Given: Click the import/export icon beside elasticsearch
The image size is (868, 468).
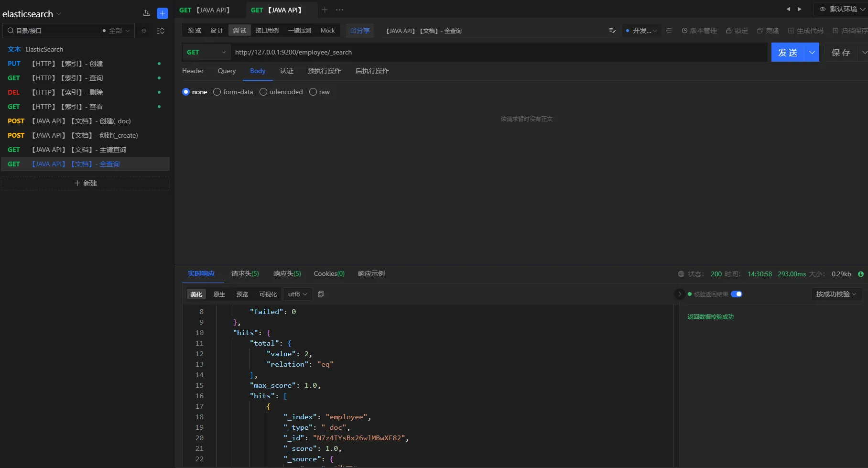Looking at the screenshot, I should click(146, 13).
